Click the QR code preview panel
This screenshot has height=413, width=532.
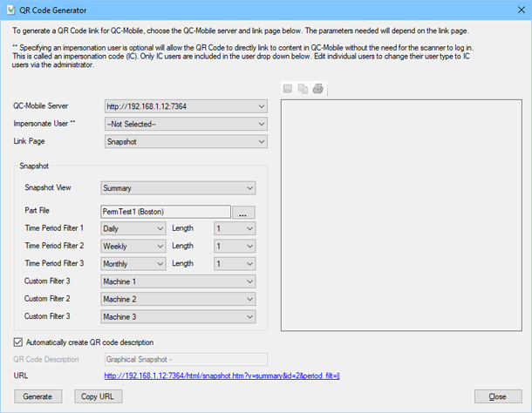tap(401, 215)
